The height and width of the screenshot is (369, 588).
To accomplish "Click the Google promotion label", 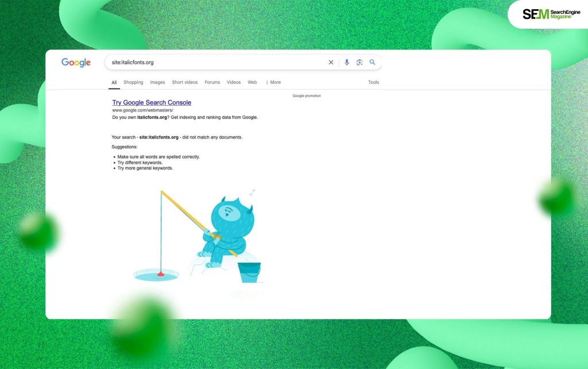I will coord(307,96).
